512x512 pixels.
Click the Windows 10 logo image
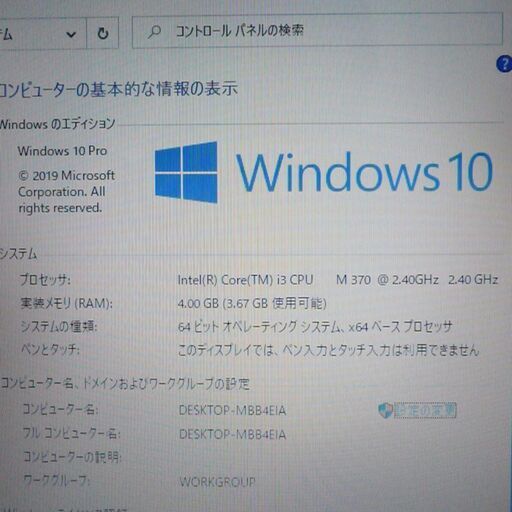(324, 172)
